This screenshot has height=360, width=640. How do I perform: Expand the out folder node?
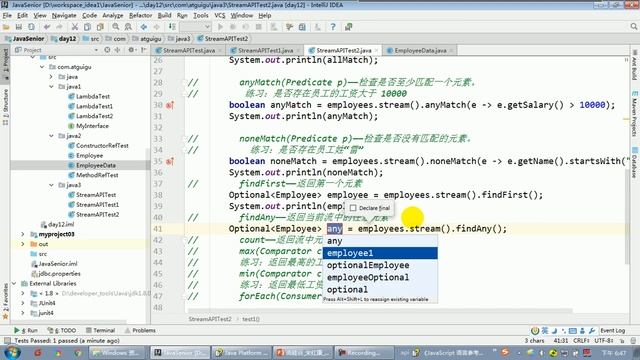pos(23,244)
